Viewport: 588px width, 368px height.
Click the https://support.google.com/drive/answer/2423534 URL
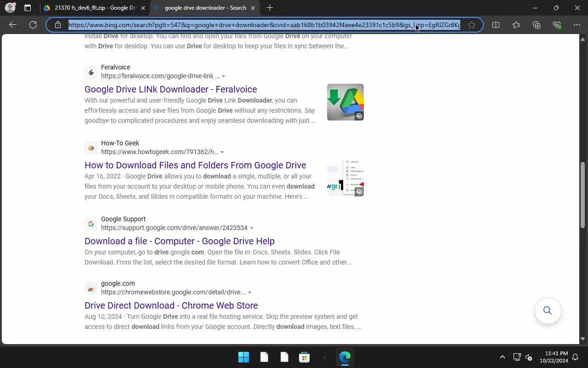(x=174, y=228)
